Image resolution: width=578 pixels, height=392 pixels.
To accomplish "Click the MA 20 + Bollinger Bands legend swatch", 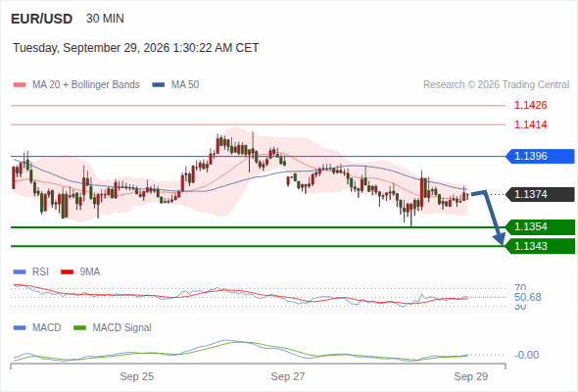I will pos(20,85).
